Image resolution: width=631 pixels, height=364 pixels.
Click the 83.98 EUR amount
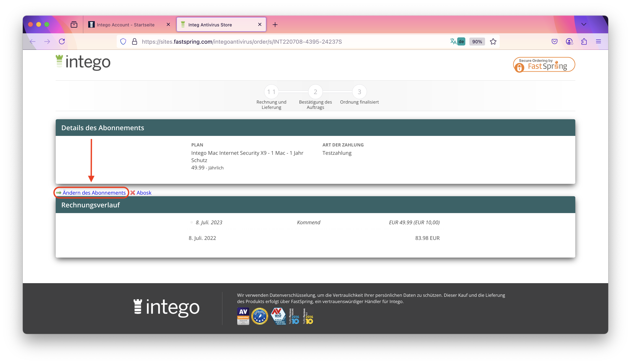[427, 238]
